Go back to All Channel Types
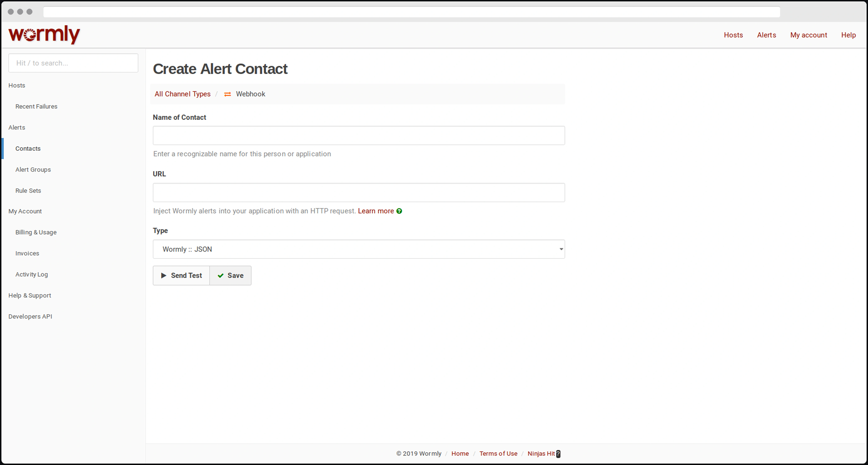868x465 pixels. [182, 94]
